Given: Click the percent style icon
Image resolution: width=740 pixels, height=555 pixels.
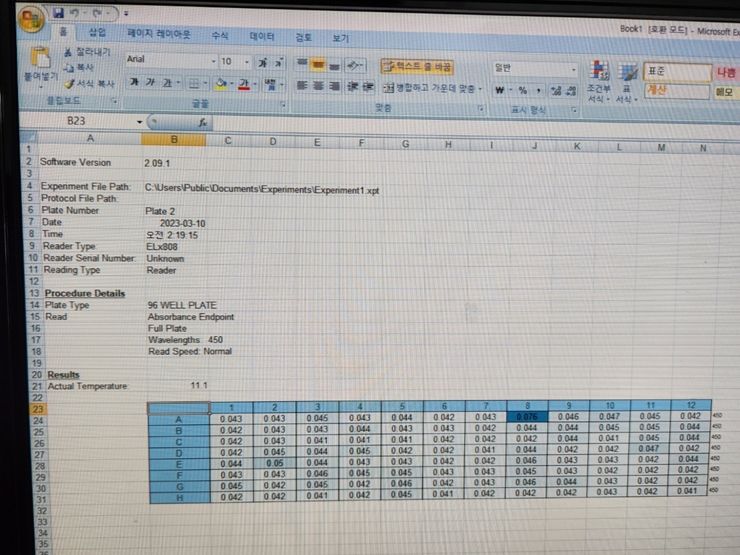Looking at the screenshot, I should (522, 90).
